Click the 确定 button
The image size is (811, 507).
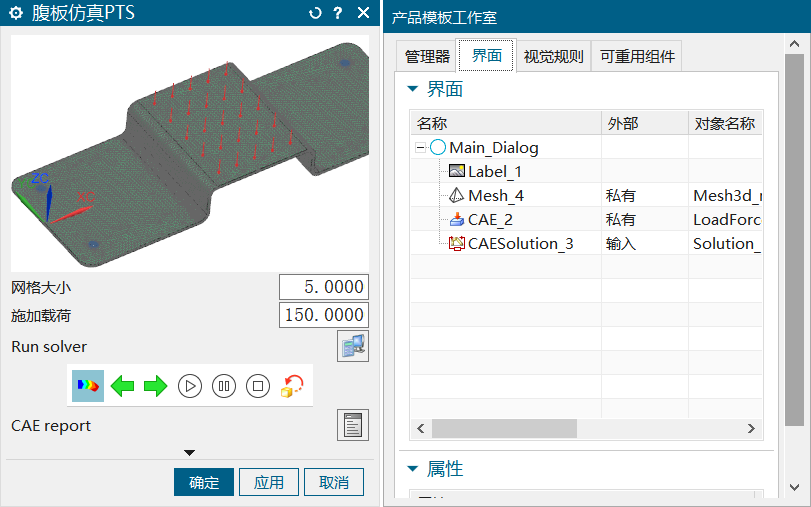204,482
